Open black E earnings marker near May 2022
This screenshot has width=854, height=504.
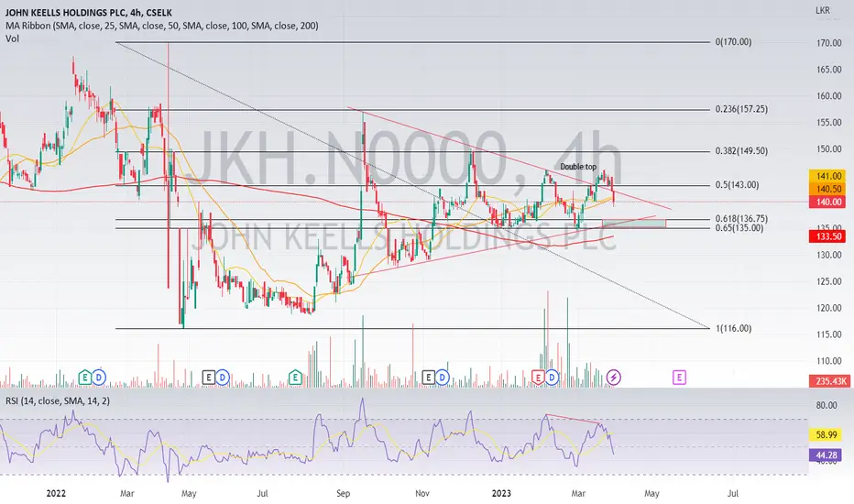click(209, 377)
